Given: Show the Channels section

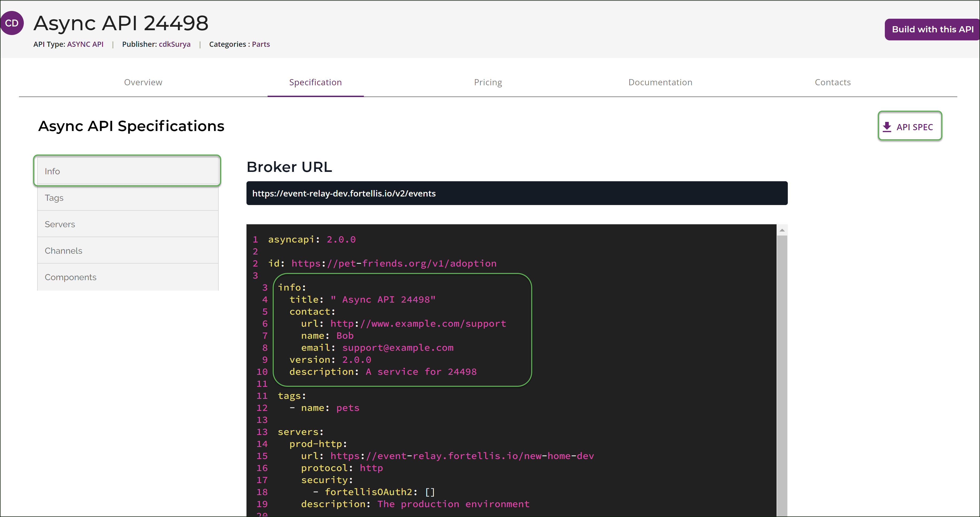Looking at the screenshot, I should coord(128,251).
